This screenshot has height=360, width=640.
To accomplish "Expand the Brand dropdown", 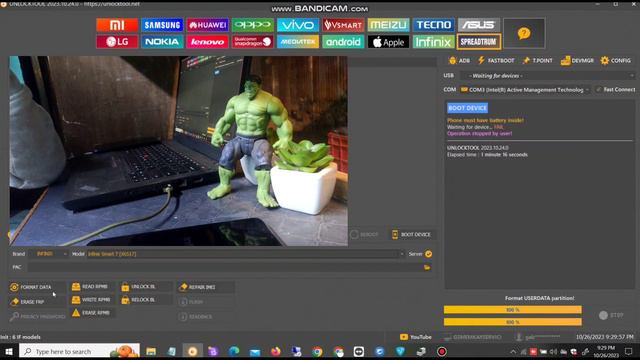I will click(x=49, y=254).
